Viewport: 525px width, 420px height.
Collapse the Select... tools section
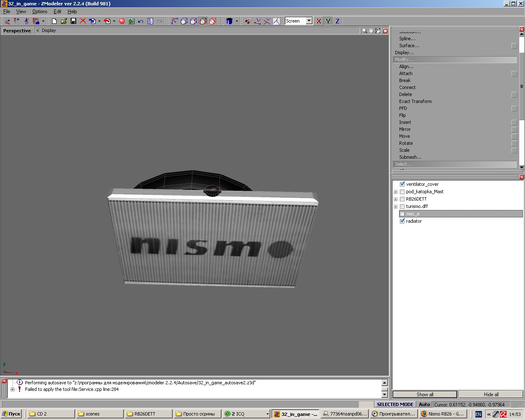click(454, 164)
